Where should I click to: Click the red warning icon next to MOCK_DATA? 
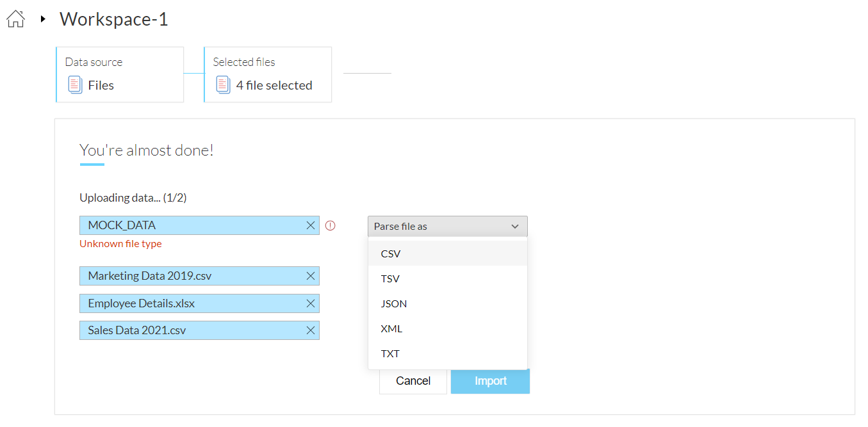click(331, 225)
